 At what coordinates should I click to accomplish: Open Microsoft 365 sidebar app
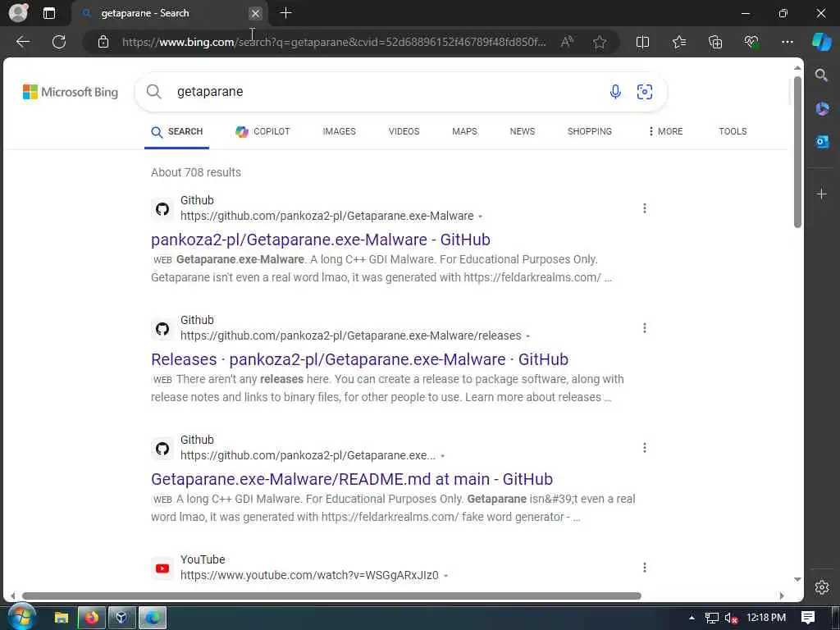[x=822, y=109]
